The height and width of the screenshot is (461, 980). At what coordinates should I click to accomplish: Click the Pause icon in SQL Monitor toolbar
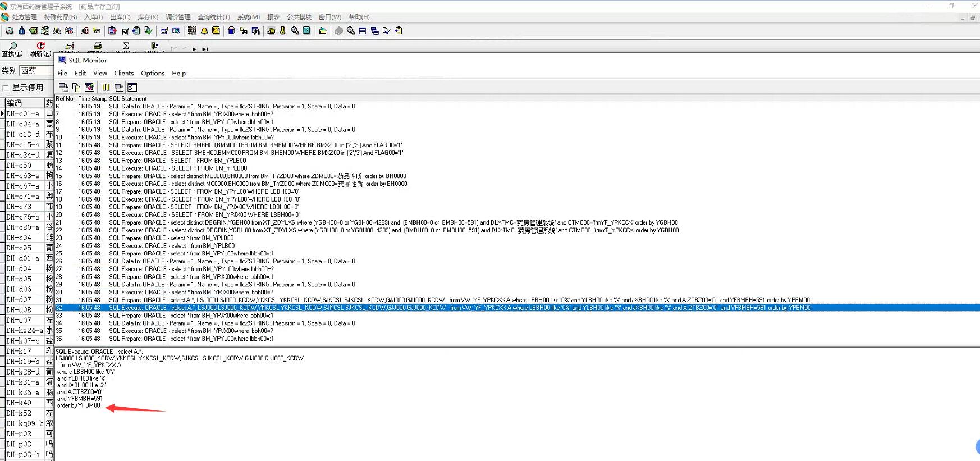(106, 87)
